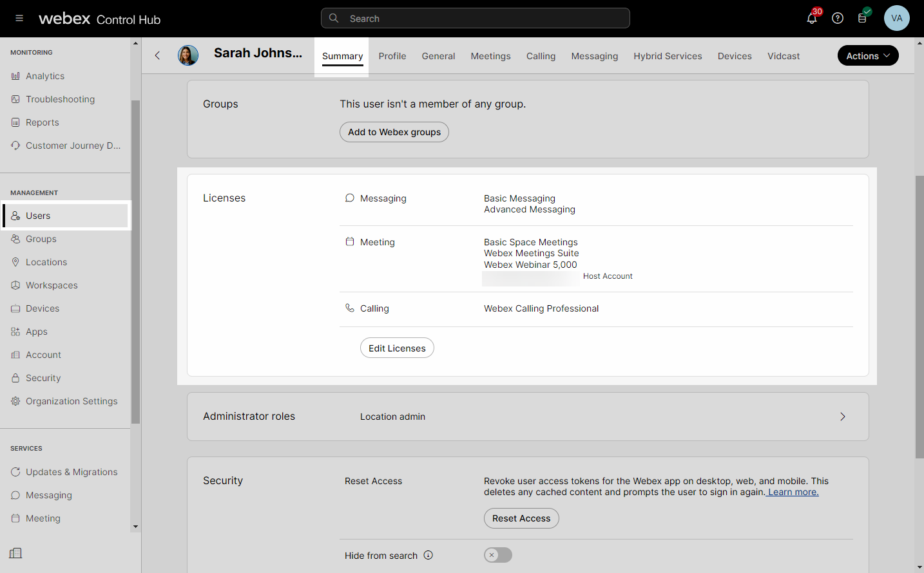This screenshot has height=573, width=924.
Task: Expand Administrator roles via the chevron
Action: [843, 417]
